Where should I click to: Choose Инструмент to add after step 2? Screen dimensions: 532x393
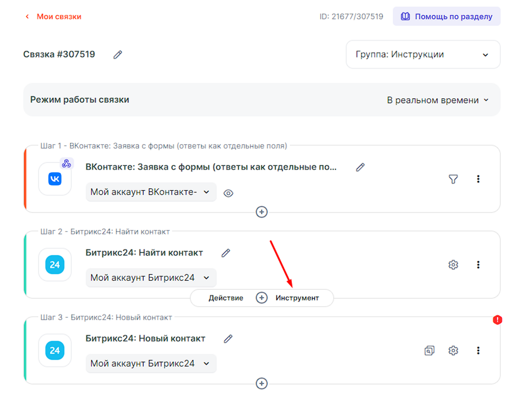pos(297,298)
